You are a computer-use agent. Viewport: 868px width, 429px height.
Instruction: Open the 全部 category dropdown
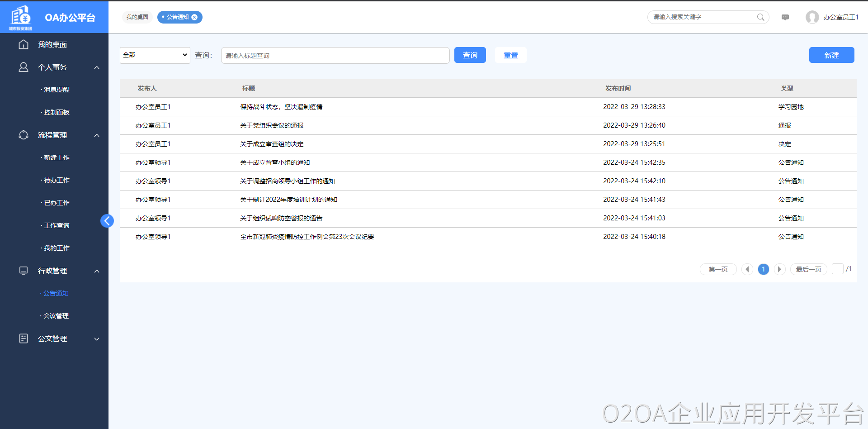pos(155,55)
